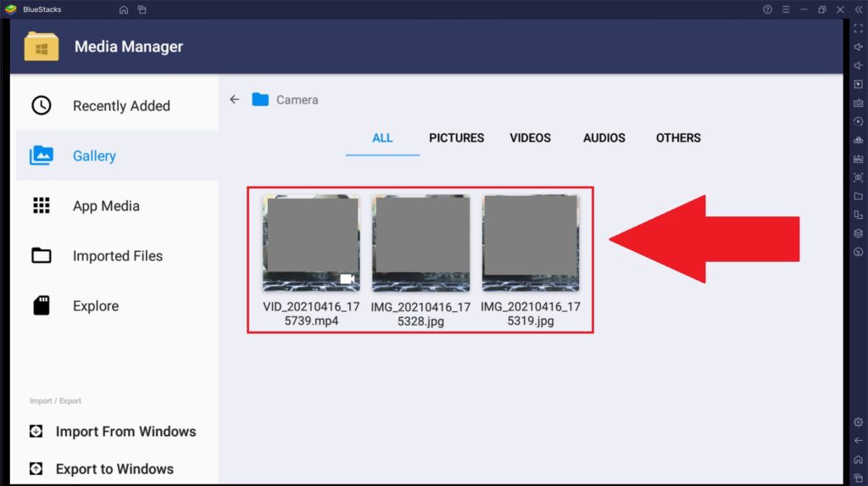This screenshot has height=486, width=868.
Task: Open the Recently Added section
Action: point(120,106)
